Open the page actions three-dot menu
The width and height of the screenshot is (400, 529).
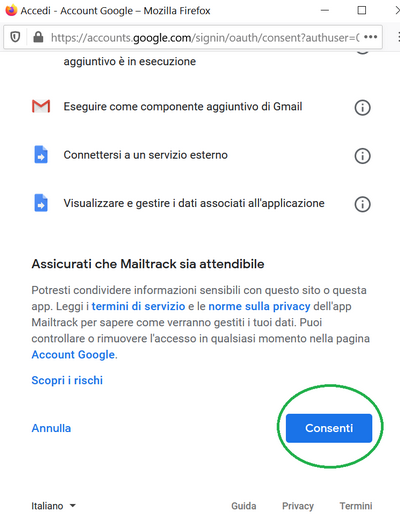370,37
